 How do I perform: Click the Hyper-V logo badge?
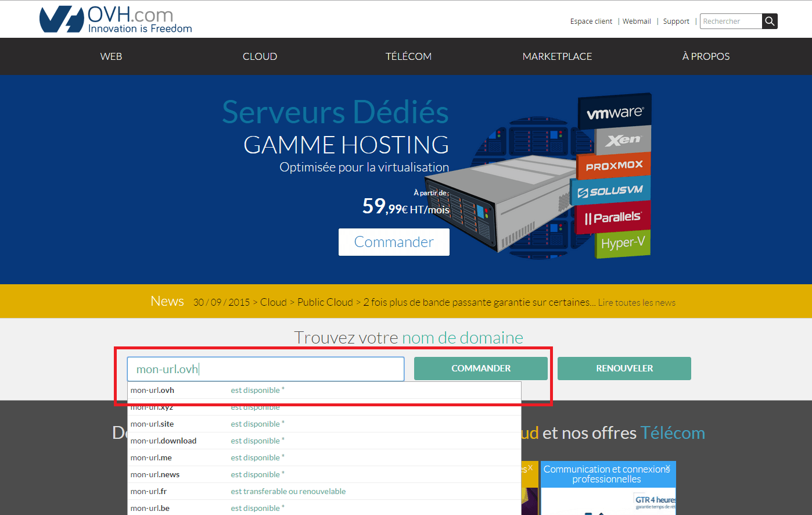pyautogui.click(x=623, y=243)
